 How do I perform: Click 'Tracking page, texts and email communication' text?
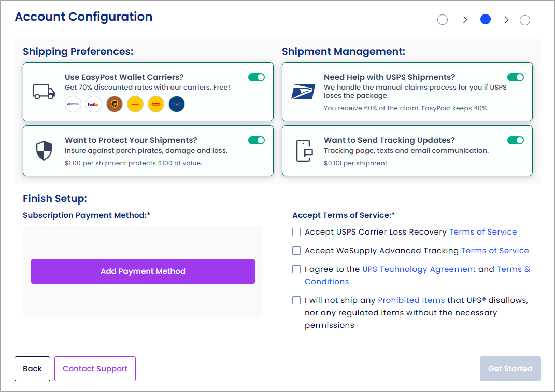tap(406, 151)
